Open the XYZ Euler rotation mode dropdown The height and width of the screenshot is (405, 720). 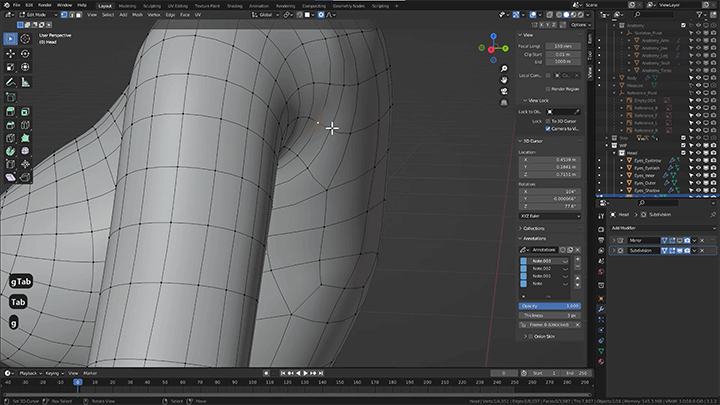pos(550,216)
